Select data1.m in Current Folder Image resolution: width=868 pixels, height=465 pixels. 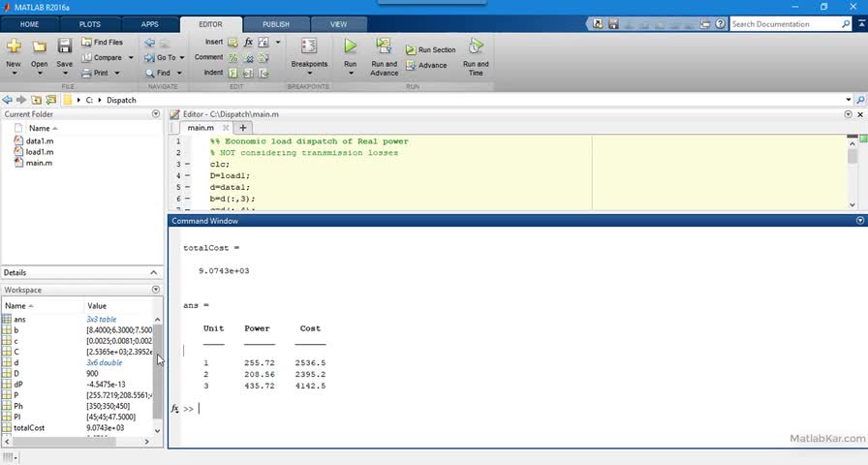(40, 140)
